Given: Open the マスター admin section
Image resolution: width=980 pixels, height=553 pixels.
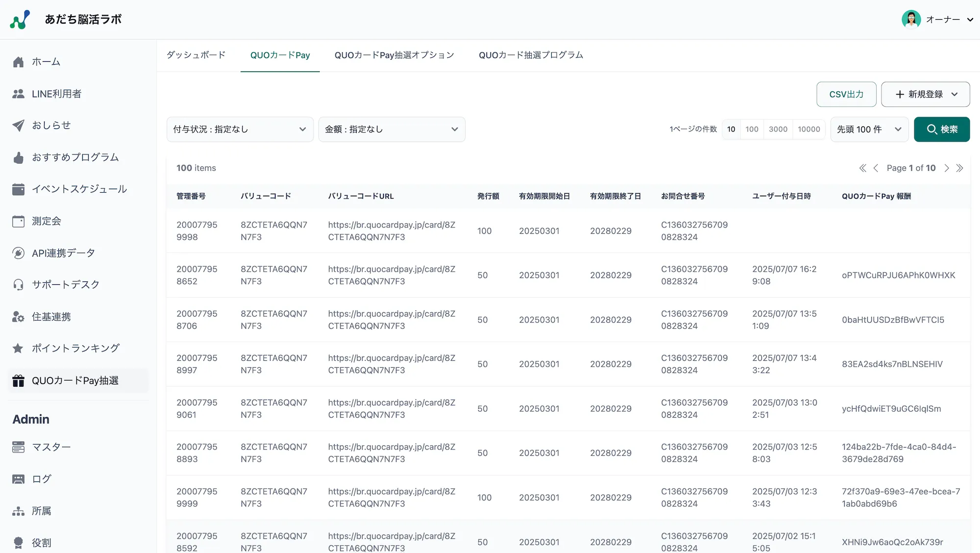Looking at the screenshot, I should coord(51,447).
